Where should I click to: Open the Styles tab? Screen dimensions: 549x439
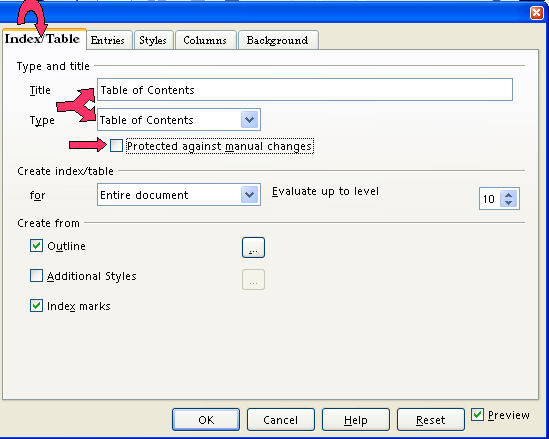pos(154,40)
